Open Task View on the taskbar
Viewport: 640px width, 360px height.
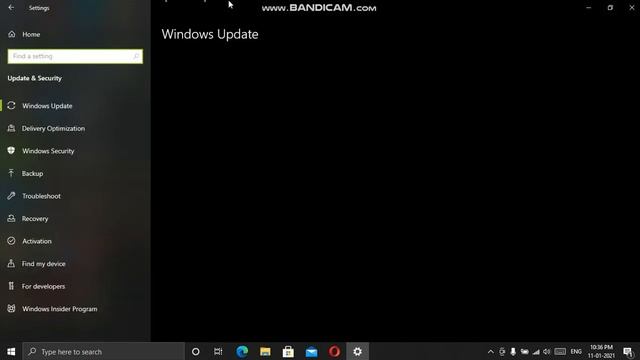click(218, 351)
